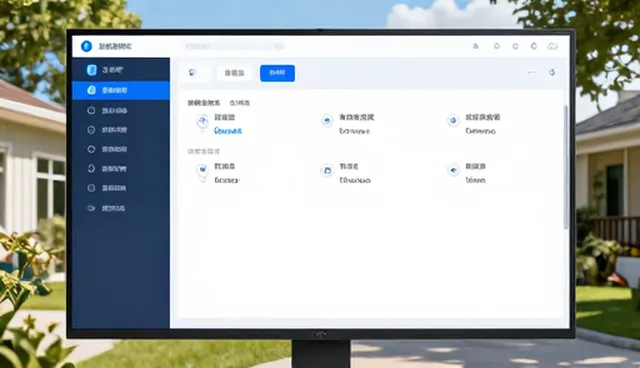Click the leftmost small header icon
The height and width of the screenshot is (368, 640).
coord(476,46)
